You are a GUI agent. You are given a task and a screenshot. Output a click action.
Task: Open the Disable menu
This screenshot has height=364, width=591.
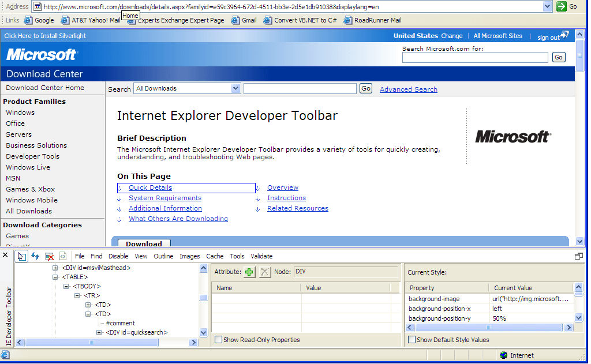coord(118,256)
